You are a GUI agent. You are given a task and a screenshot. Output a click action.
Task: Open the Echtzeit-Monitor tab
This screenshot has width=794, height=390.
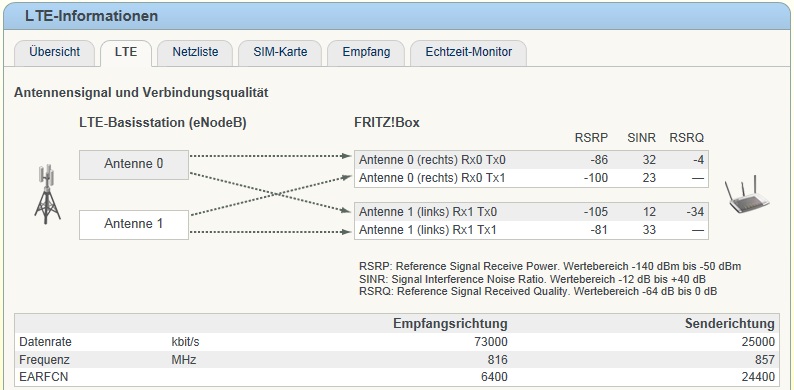(x=468, y=53)
